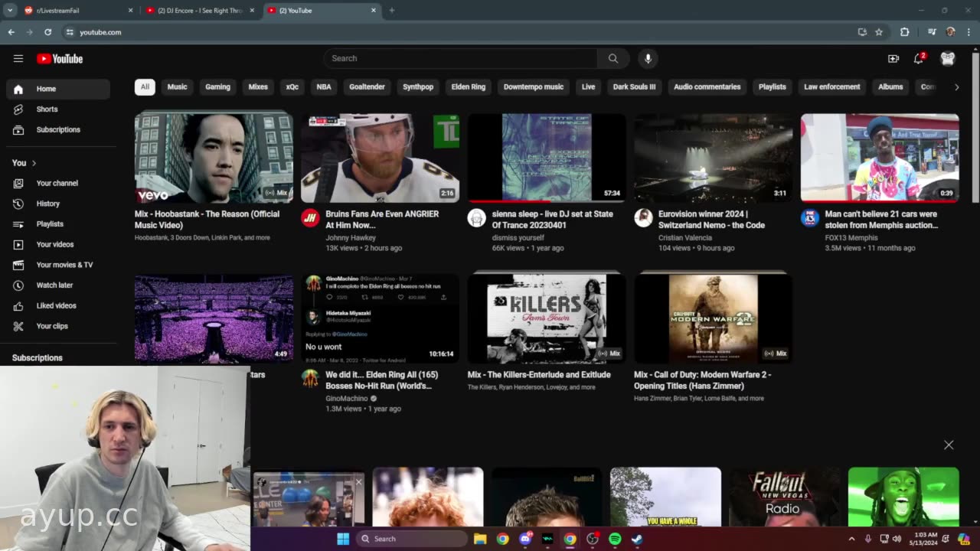
Task: Switch to DJ Encore browser tab
Action: coord(199,11)
